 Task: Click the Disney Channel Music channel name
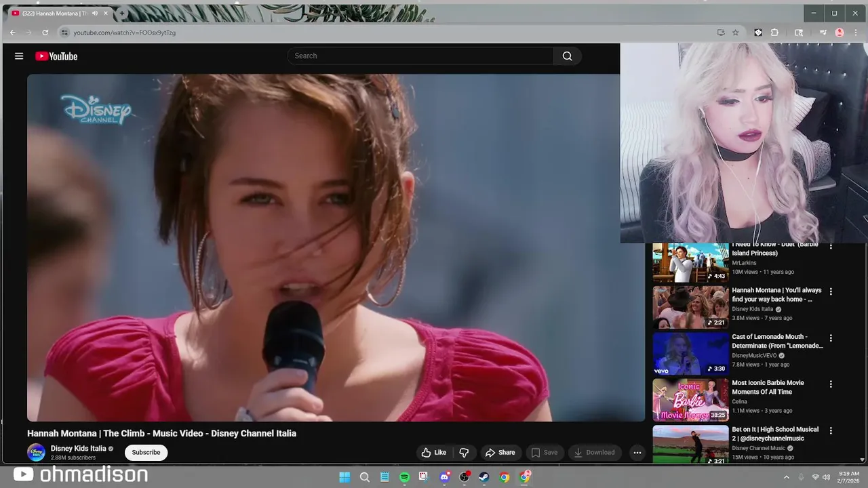coord(758,448)
